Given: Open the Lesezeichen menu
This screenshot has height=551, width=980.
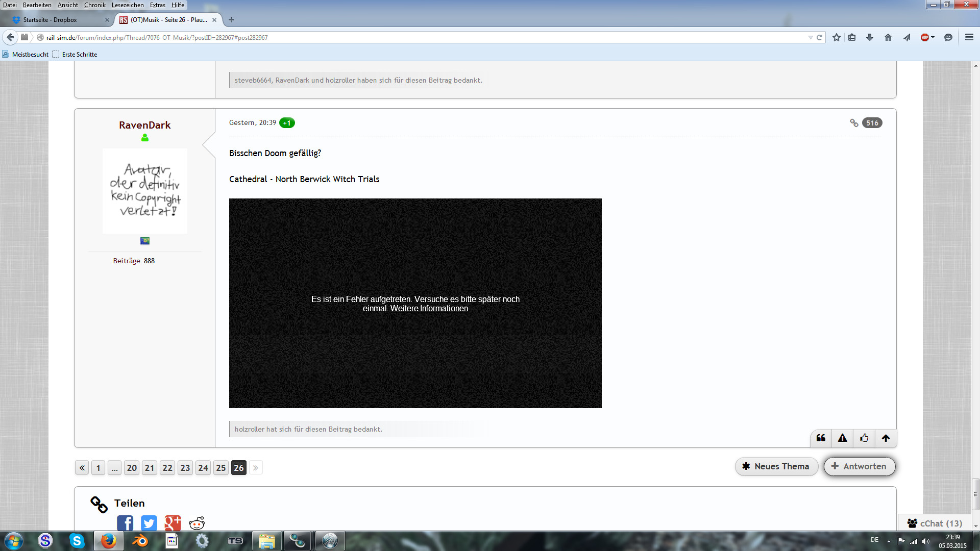Looking at the screenshot, I should click(128, 5).
